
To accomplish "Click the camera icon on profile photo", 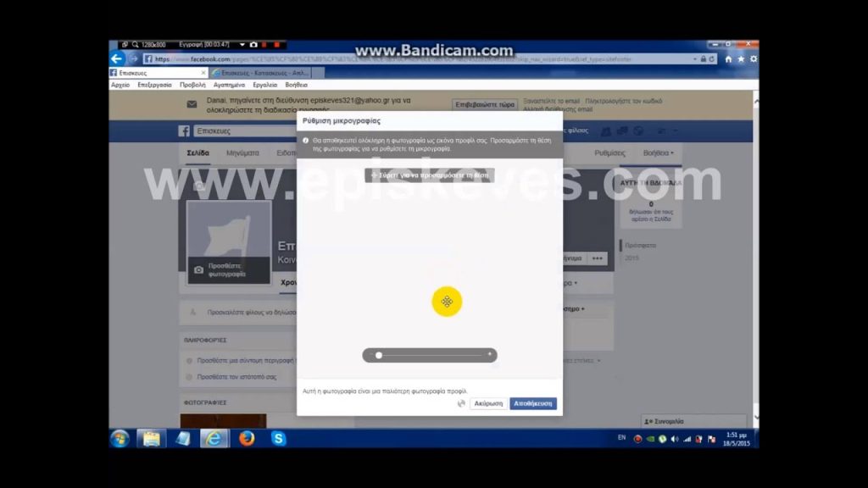I will point(198,270).
